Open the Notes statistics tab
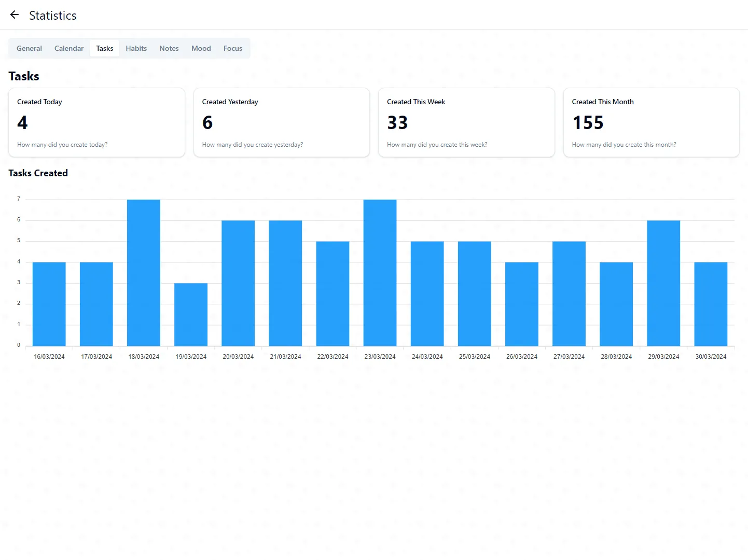Viewport: 748px width, 560px height. pyautogui.click(x=169, y=48)
